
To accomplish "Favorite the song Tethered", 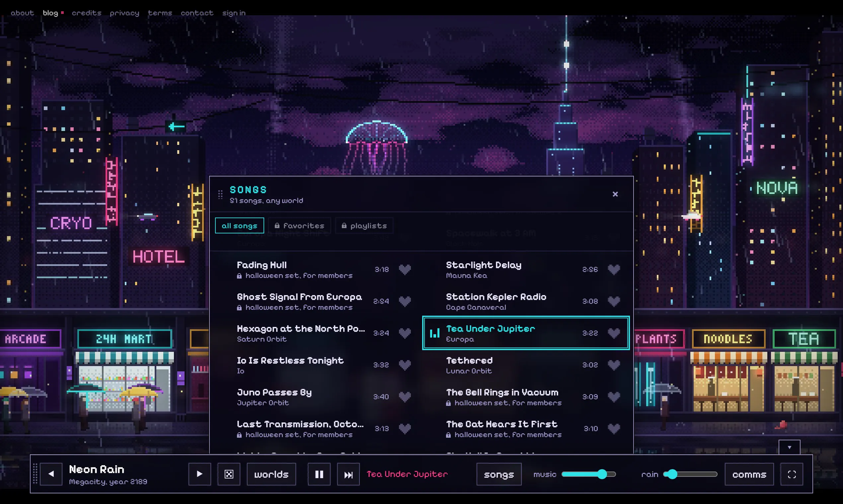I will pos(614,365).
